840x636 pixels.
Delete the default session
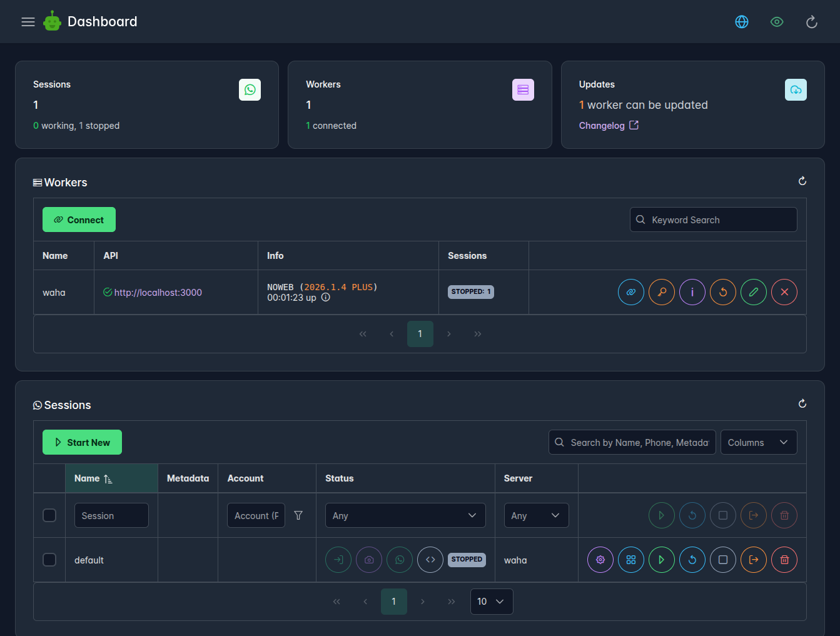pyautogui.click(x=784, y=560)
